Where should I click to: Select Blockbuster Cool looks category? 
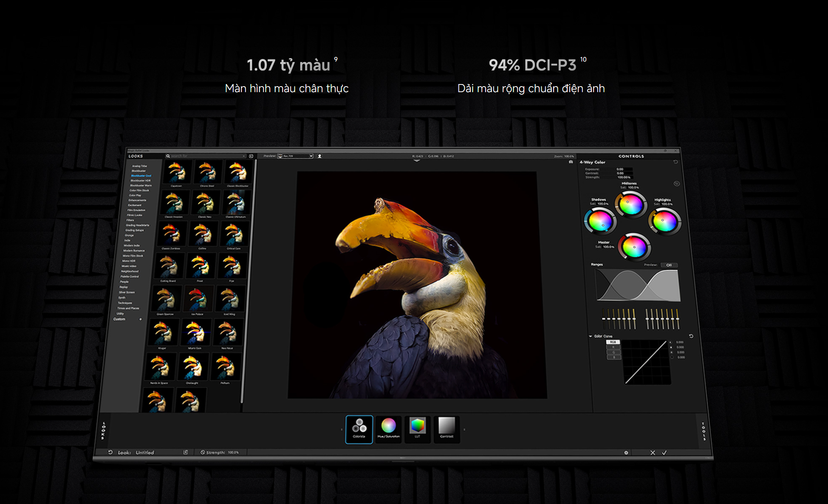[141, 176]
